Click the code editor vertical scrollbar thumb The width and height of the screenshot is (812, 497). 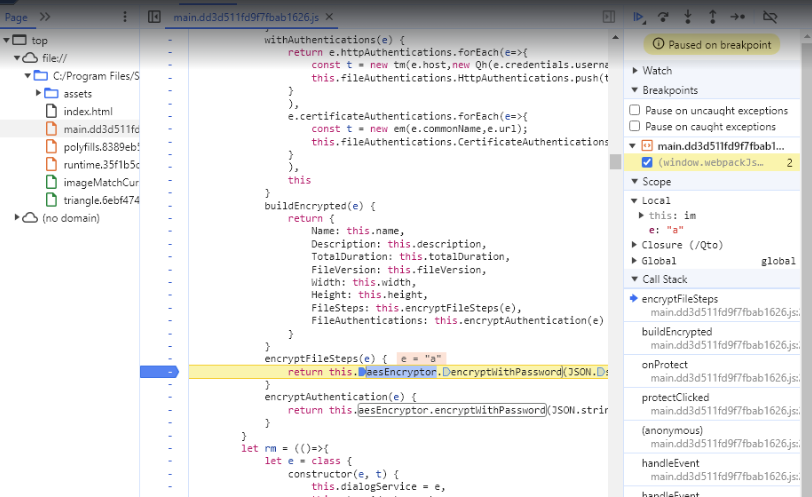tap(615, 162)
